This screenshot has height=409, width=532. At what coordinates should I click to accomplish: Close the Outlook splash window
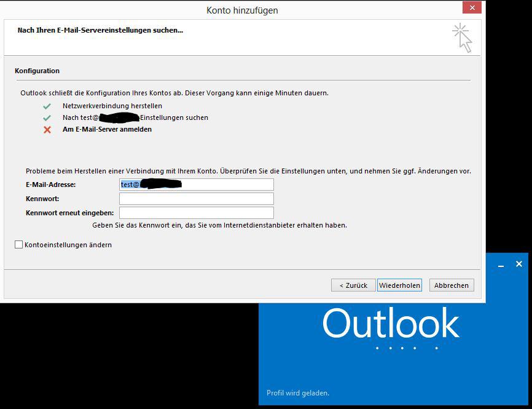(x=519, y=264)
